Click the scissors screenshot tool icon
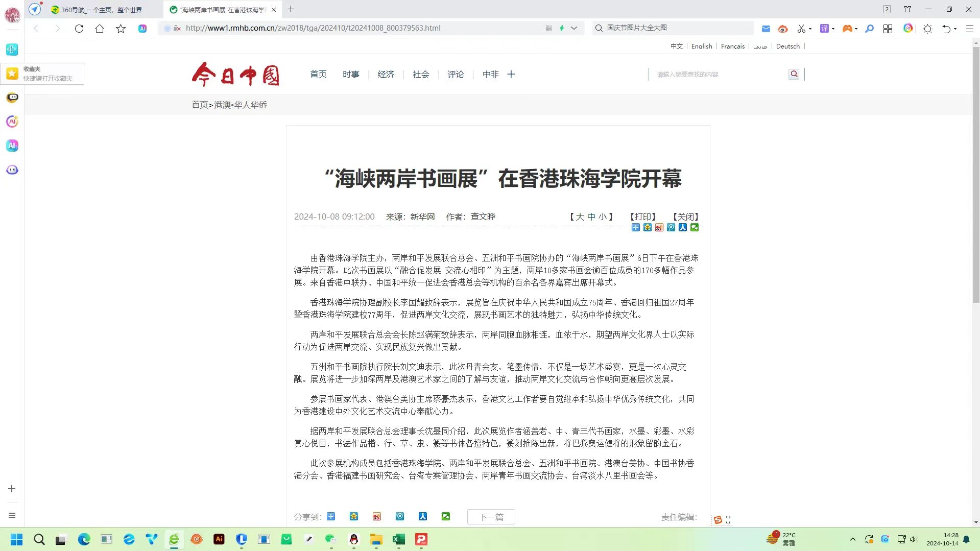 click(x=801, y=29)
